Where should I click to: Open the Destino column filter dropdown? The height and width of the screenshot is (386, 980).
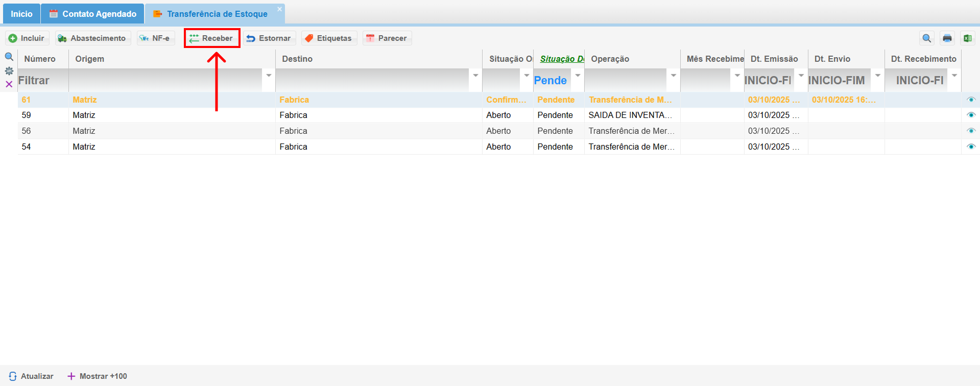tap(475, 76)
